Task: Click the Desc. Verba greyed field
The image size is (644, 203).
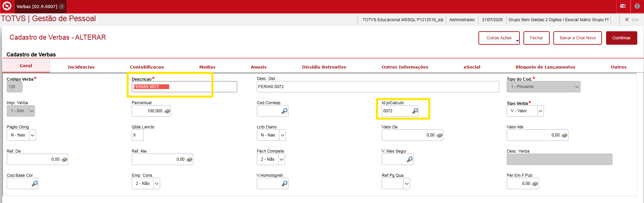Action: [559, 159]
